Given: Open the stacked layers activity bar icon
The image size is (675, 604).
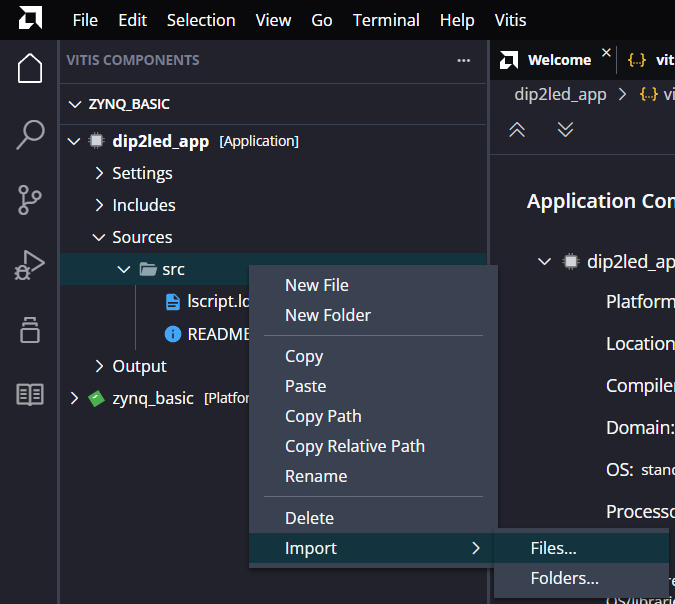Looking at the screenshot, I should point(30,330).
